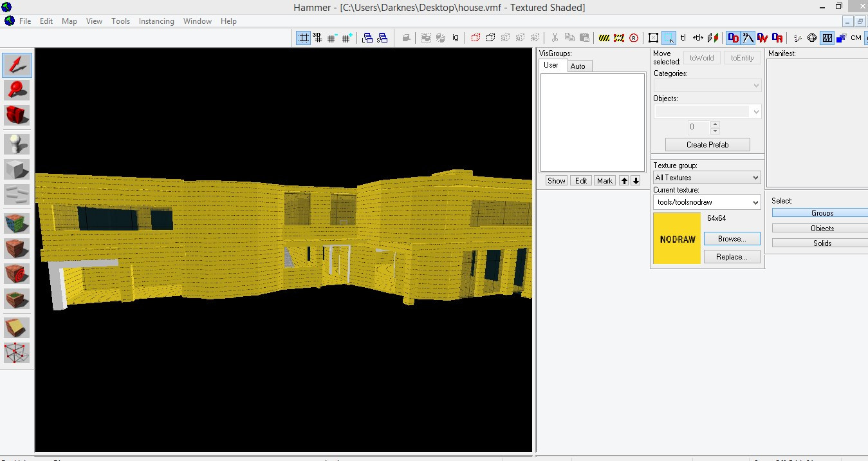Click the Browse texture button
This screenshot has height=461, width=868.
pyautogui.click(x=732, y=238)
